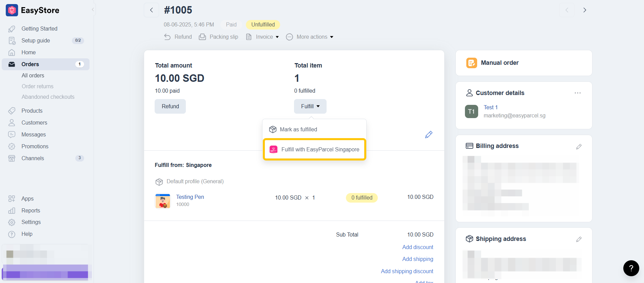Open the Testing Pen product thumbnail
The image size is (644, 283).
[163, 201]
